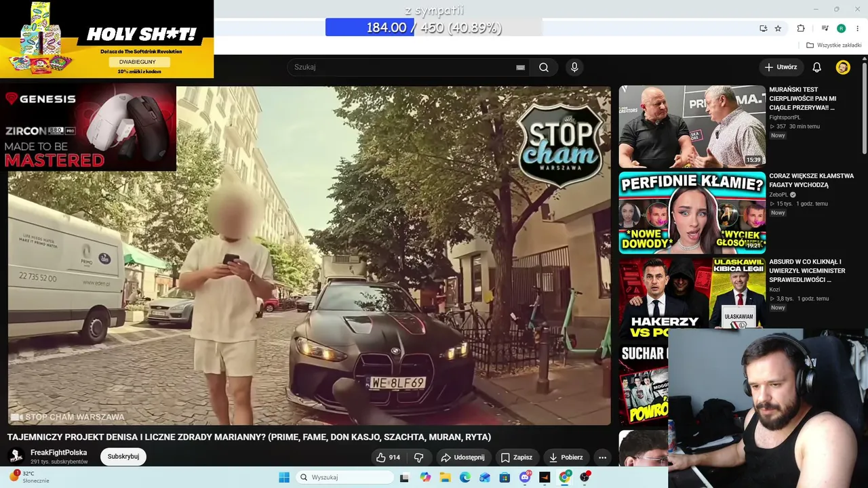The height and width of the screenshot is (488, 868).
Task: Open File Explorer from the taskbar
Action: 445,477
